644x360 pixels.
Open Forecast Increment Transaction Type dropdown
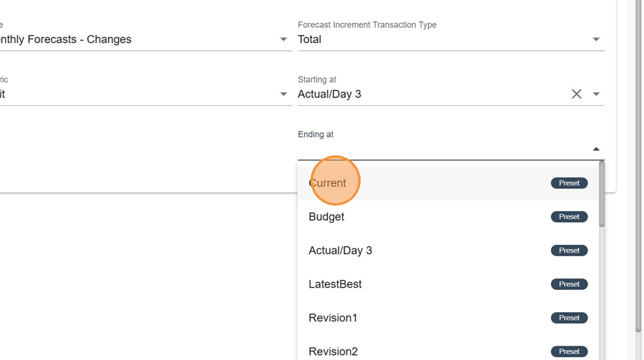pyautogui.click(x=596, y=39)
